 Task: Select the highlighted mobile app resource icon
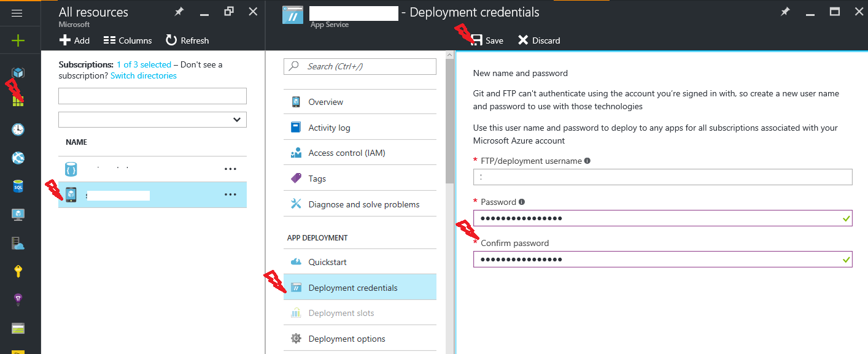[71, 195]
